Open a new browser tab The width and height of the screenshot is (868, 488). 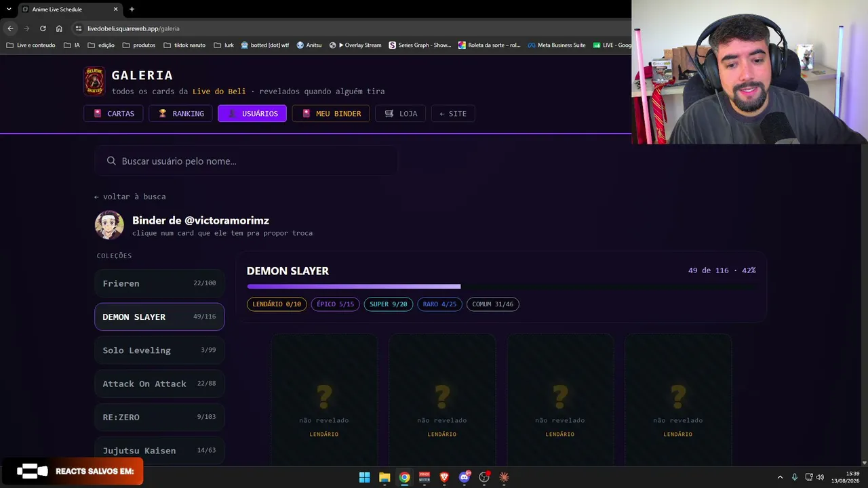[132, 9]
